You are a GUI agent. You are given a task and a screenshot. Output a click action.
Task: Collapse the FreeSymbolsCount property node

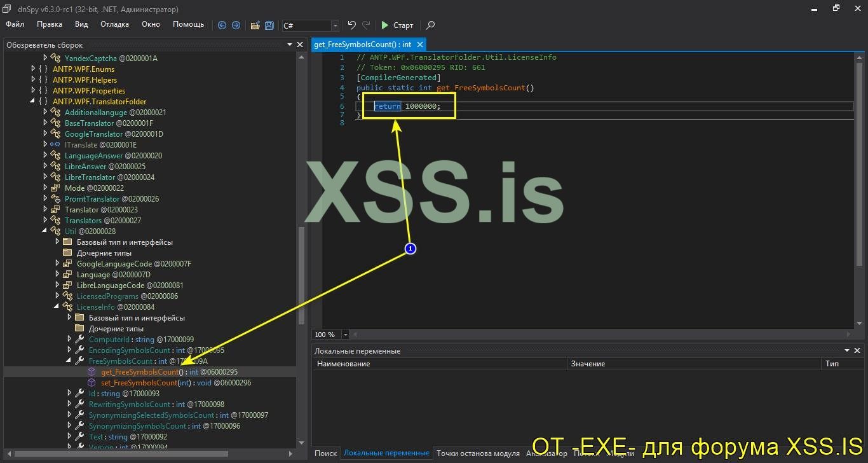pyautogui.click(x=69, y=361)
